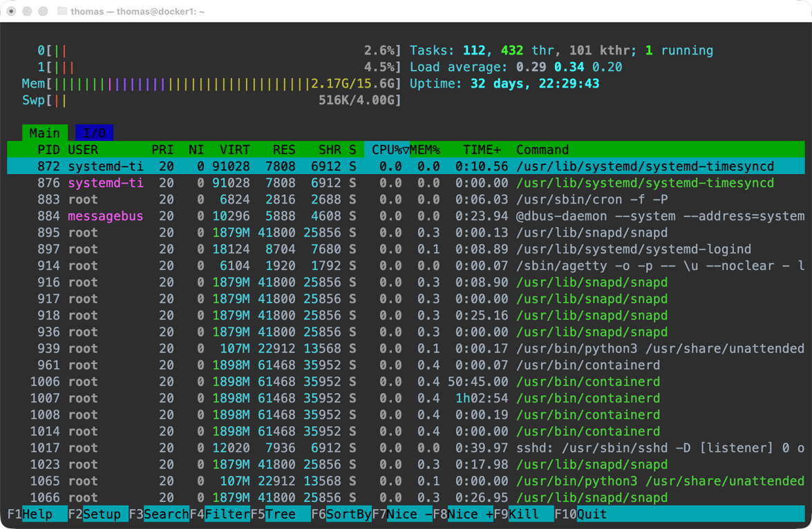The image size is (812, 529).
Task: Sort by the CPU% column header
Action: click(x=387, y=150)
